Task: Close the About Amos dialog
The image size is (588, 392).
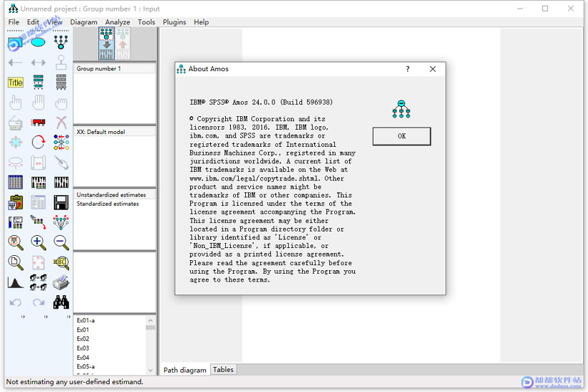Action: coord(432,69)
